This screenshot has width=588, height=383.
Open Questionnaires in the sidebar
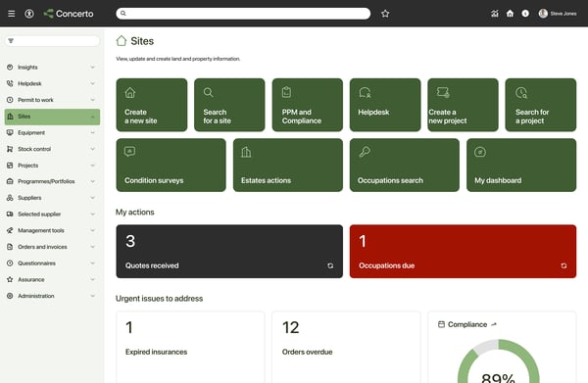(52, 263)
